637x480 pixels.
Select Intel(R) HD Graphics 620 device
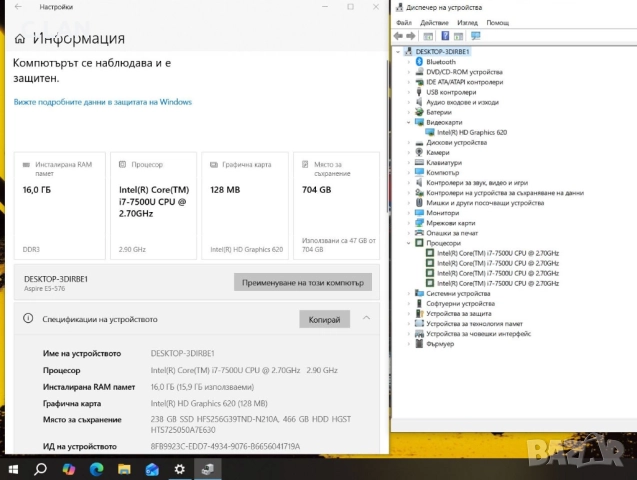471,132
